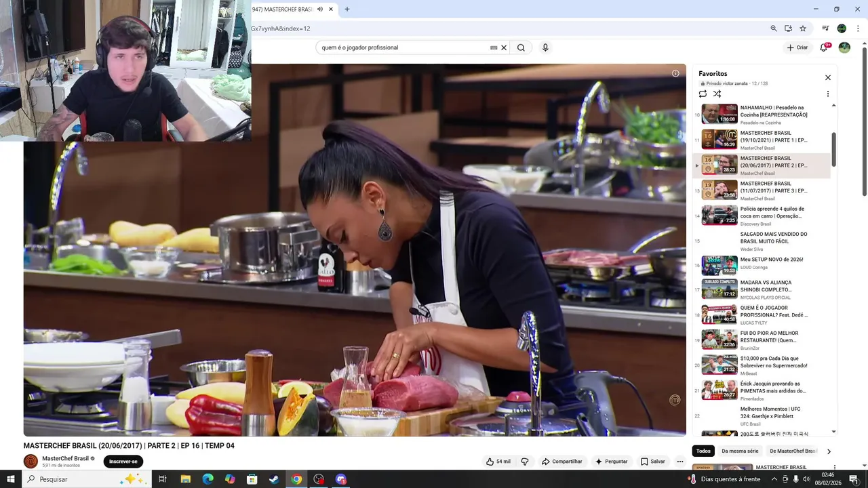Open a new browser tab
Image resolution: width=868 pixels, height=488 pixels.
point(347,9)
